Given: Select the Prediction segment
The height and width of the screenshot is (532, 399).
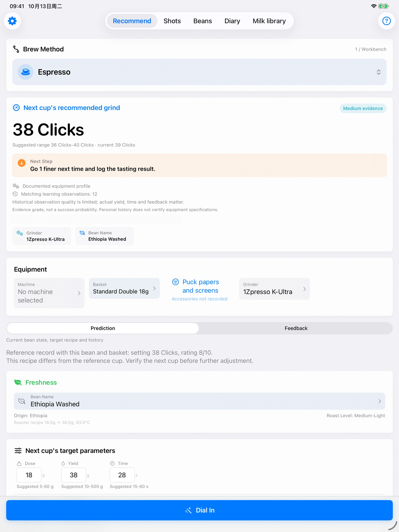Looking at the screenshot, I should [103, 328].
